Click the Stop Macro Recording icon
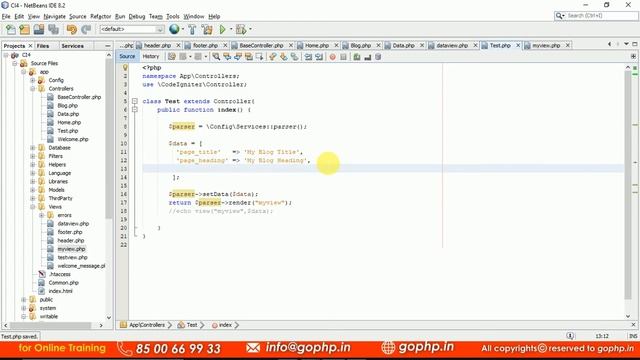 343,57
